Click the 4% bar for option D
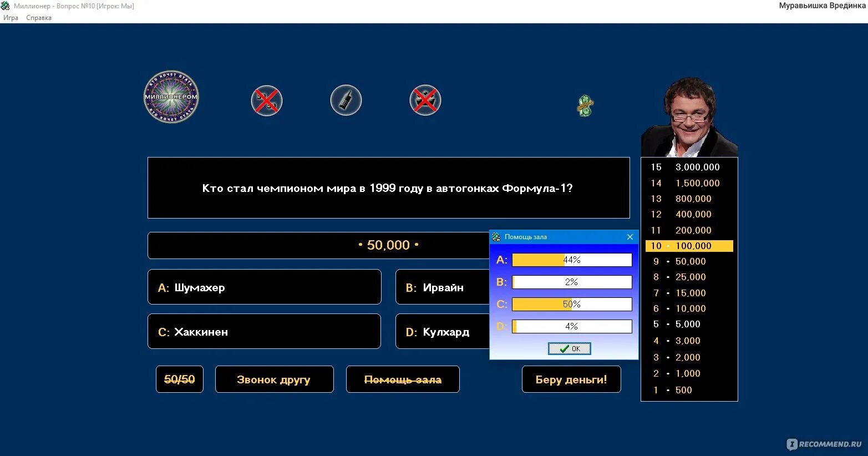The height and width of the screenshot is (456, 868). point(572,326)
